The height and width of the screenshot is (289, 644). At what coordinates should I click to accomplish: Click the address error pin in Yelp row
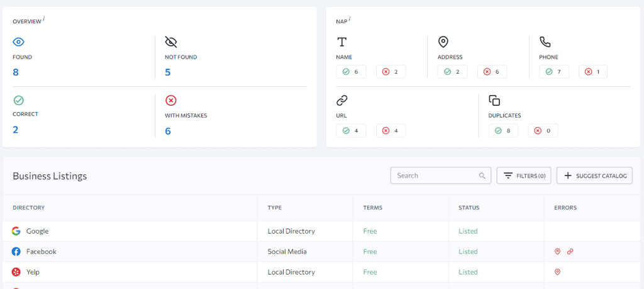[x=557, y=272]
